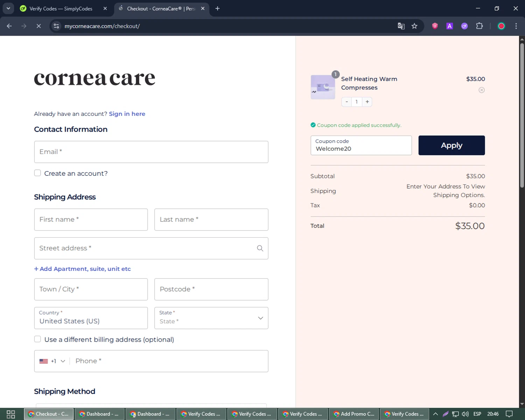Open the notification center icon
The image size is (525, 420).
click(x=509, y=414)
